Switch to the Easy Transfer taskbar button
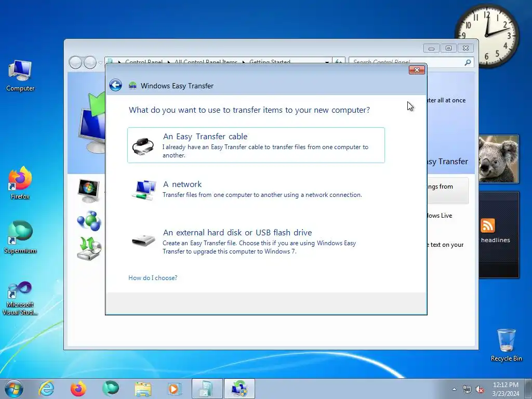Screen dimensions: 532x399 coord(239,389)
